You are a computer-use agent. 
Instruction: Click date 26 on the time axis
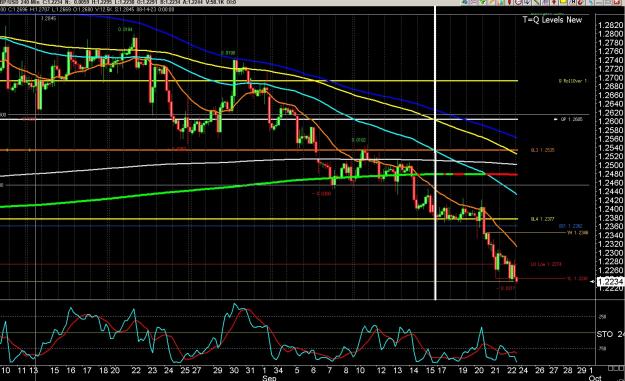pyautogui.click(x=539, y=370)
